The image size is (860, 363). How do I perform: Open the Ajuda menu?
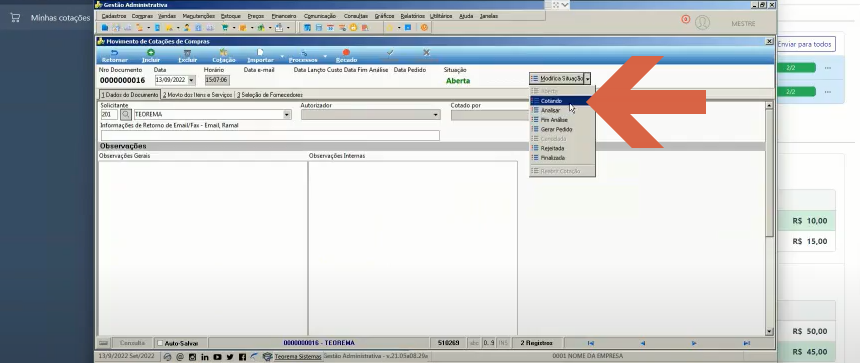466,16
